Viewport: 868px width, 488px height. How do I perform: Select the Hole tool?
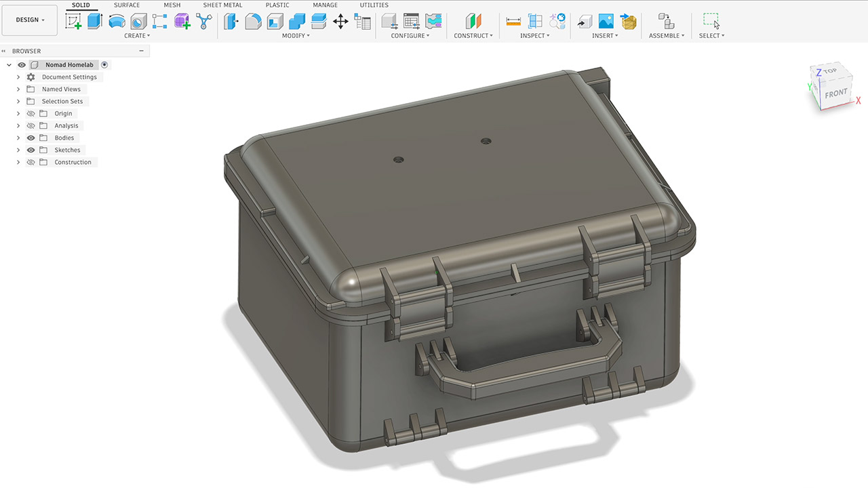tap(138, 21)
